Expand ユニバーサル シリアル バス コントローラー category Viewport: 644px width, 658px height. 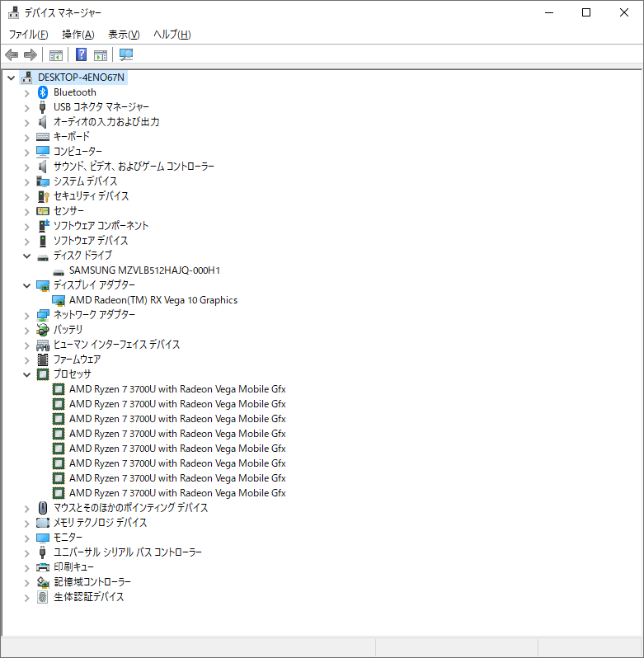click(x=27, y=552)
